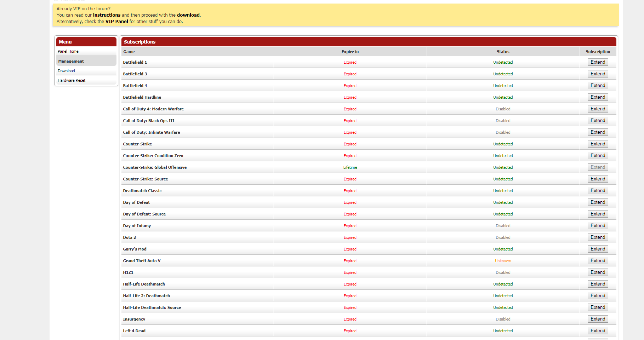Extend the Deathmatch Classic subscription
644x340 pixels.
click(x=598, y=191)
